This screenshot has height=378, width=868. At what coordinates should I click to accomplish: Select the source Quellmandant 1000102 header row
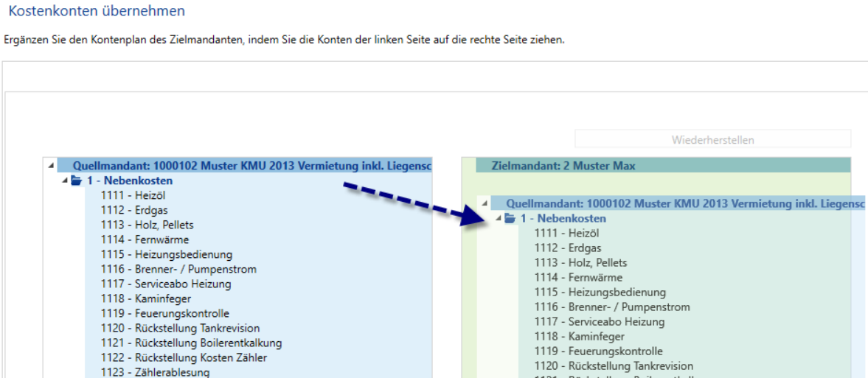[245, 166]
